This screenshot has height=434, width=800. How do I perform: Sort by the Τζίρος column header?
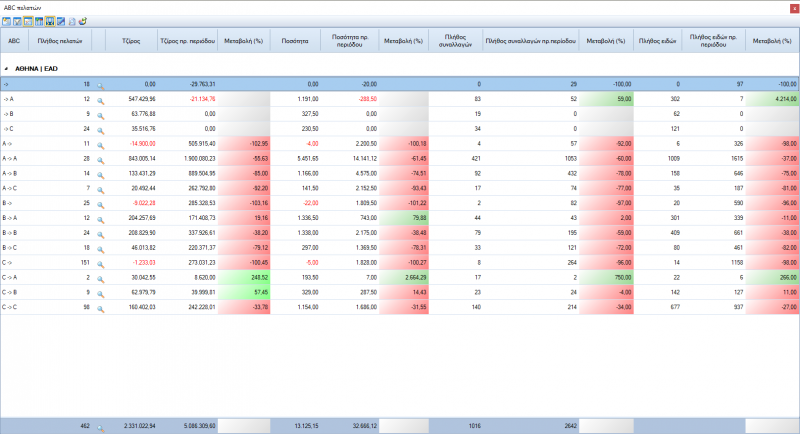coord(131,41)
